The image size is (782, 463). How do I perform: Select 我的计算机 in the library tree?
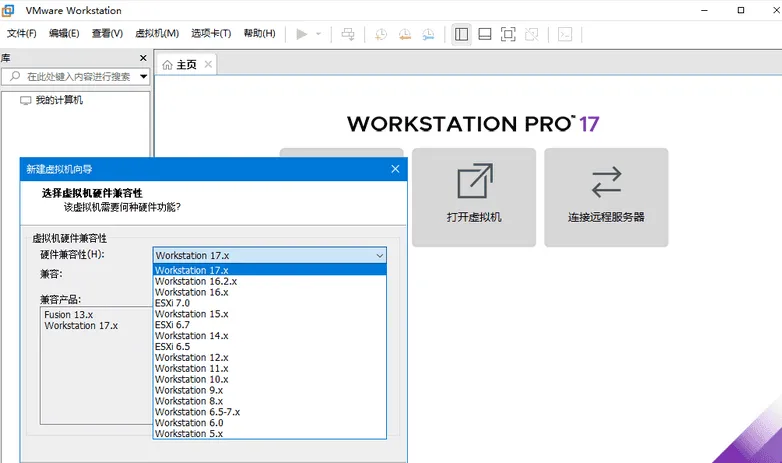click(x=59, y=101)
